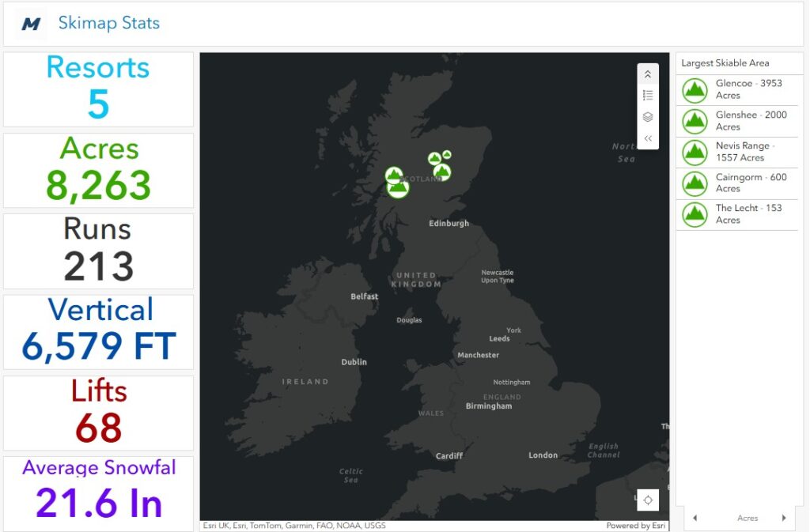Open the map layers stack icon
This screenshot has height=532, width=810.
[x=648, y=117]
